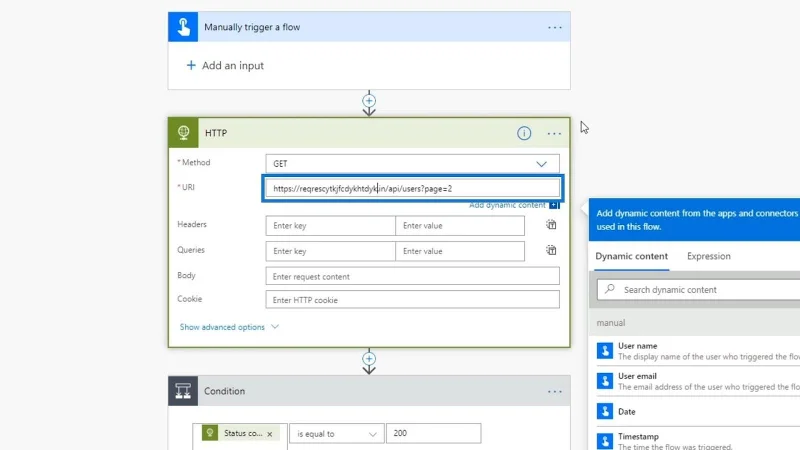Image resolution: width=800 pixels, height=450 pixels.
Task: Remove the Status code token
Action: point(270,434)
